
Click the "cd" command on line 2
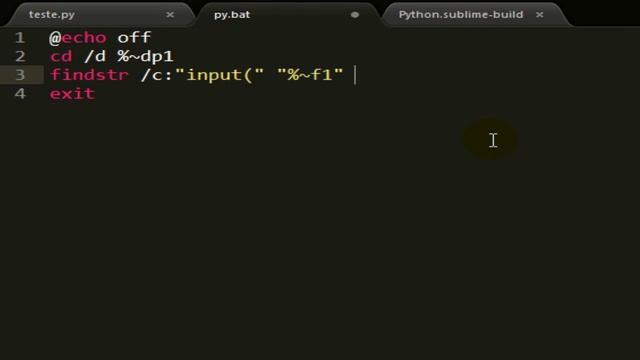point(61,56)
